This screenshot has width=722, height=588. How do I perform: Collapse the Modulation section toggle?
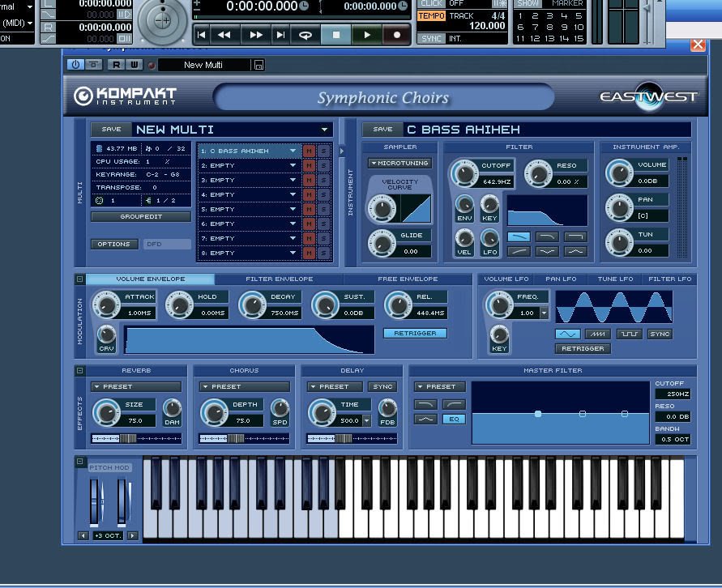[x=79, y=279]
